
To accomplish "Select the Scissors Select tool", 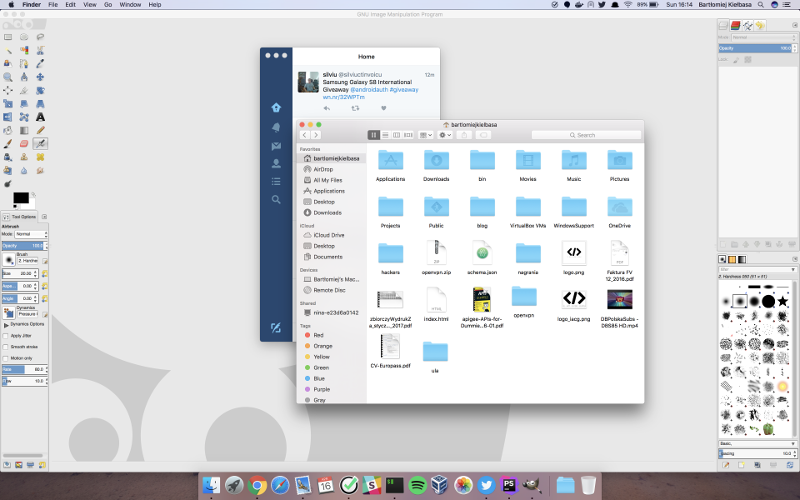I will tap(40, 50).
